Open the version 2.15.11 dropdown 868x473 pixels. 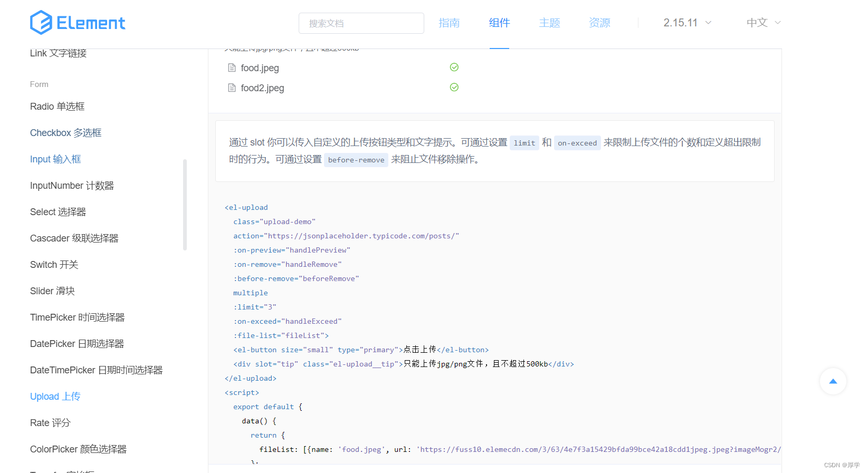click(x=688, y=23)
